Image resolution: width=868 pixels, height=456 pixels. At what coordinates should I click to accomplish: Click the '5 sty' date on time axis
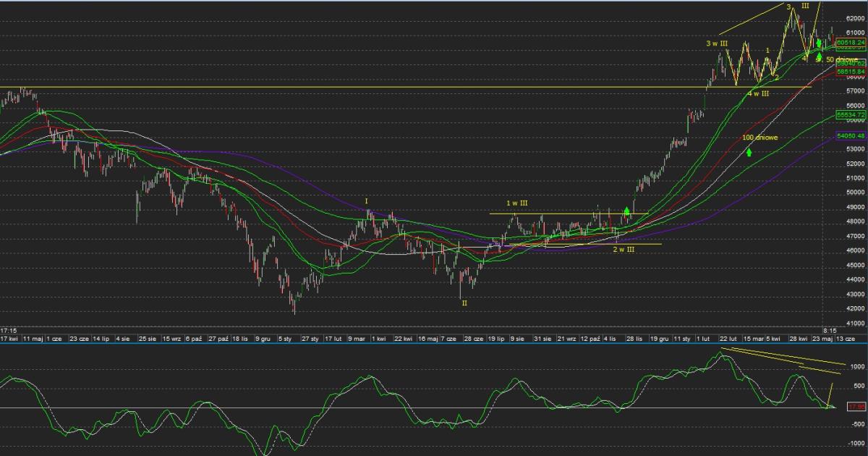click(285, 338)
